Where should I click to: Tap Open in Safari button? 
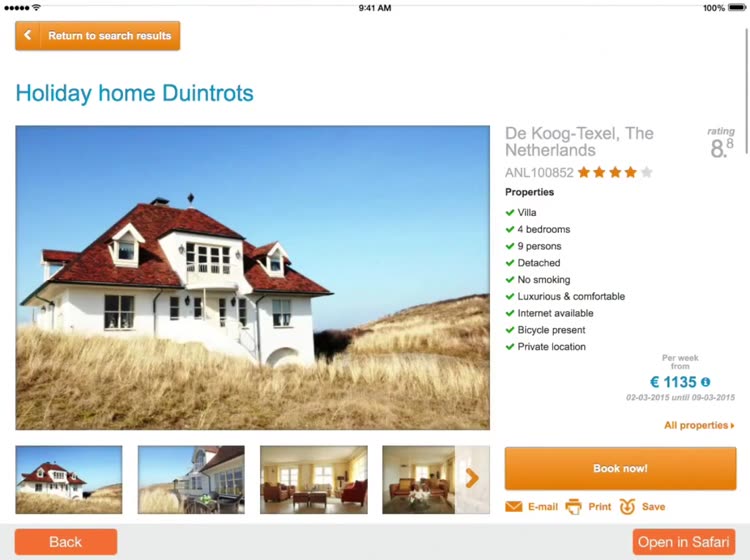coord(684,542)
